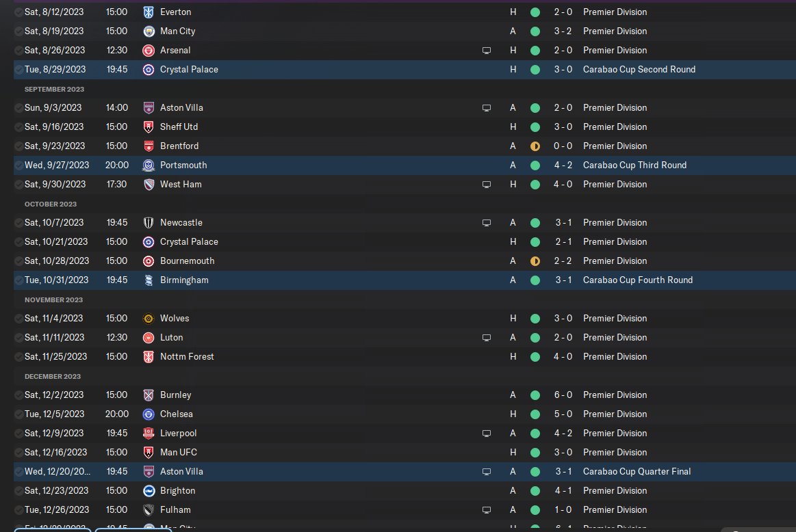Open the Carabao Cup Quarter Final link
The width and height of the screenshot is (796, 532).
[x=637, y=472]
